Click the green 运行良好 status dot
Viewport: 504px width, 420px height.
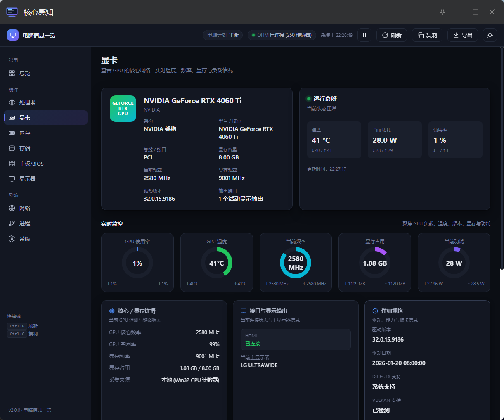[x=308, y=99]
